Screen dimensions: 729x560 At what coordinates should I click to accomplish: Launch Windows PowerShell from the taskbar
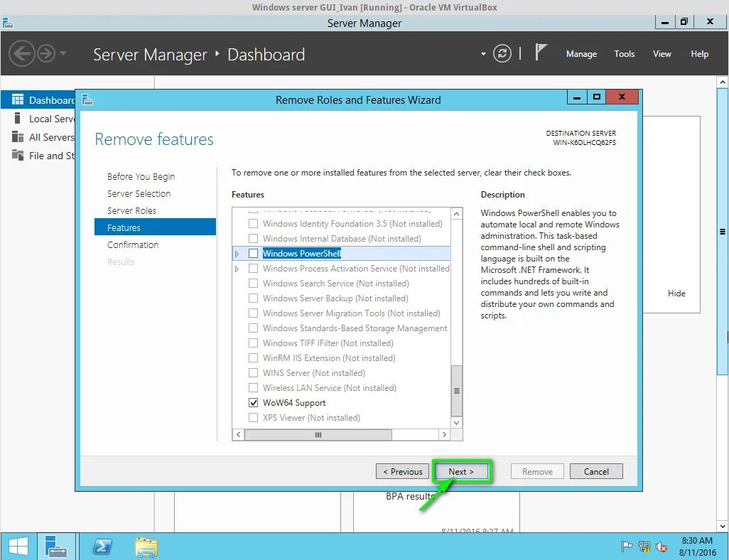click(102, 546)
